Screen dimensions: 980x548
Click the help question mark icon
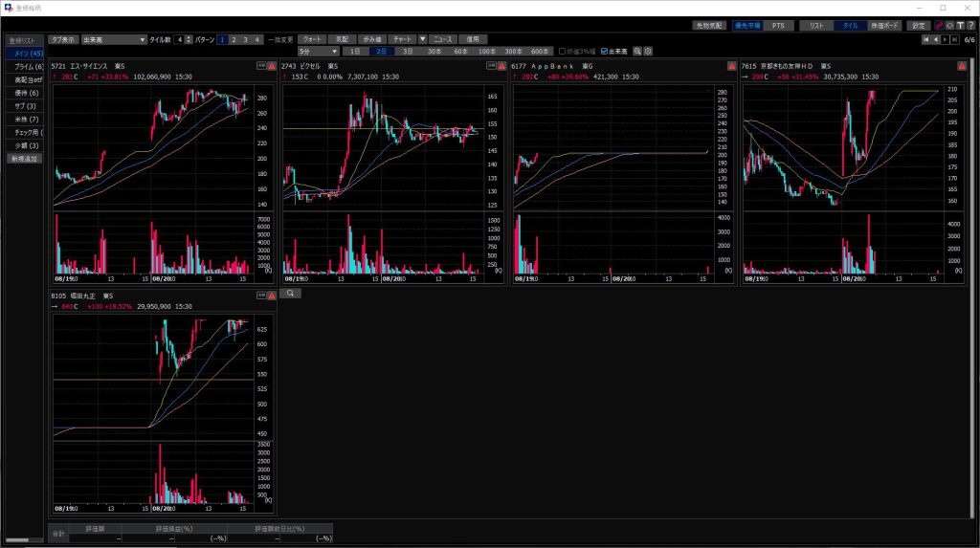click(969, 26)
